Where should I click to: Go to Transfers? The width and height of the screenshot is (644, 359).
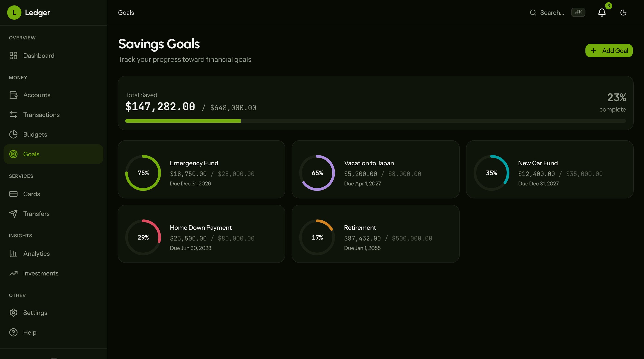[54, 213]
